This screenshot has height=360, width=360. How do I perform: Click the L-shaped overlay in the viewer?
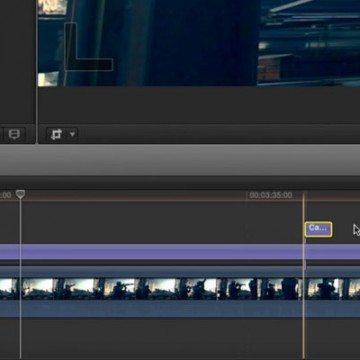click(x=88, y=48)
